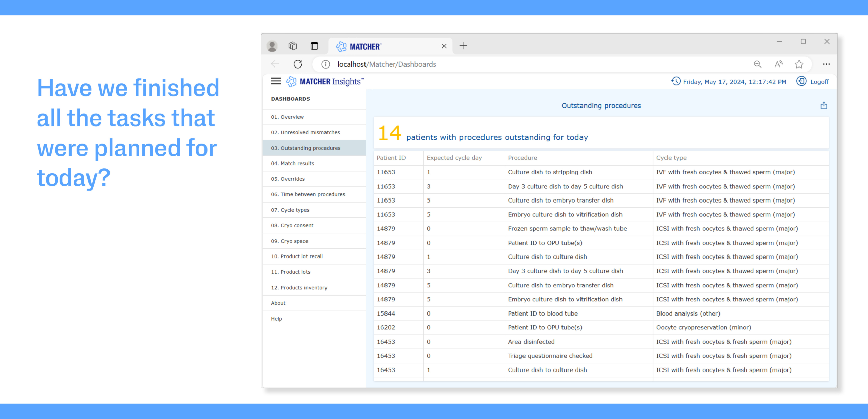Open the Help page in sidebar

pos(314,319)
